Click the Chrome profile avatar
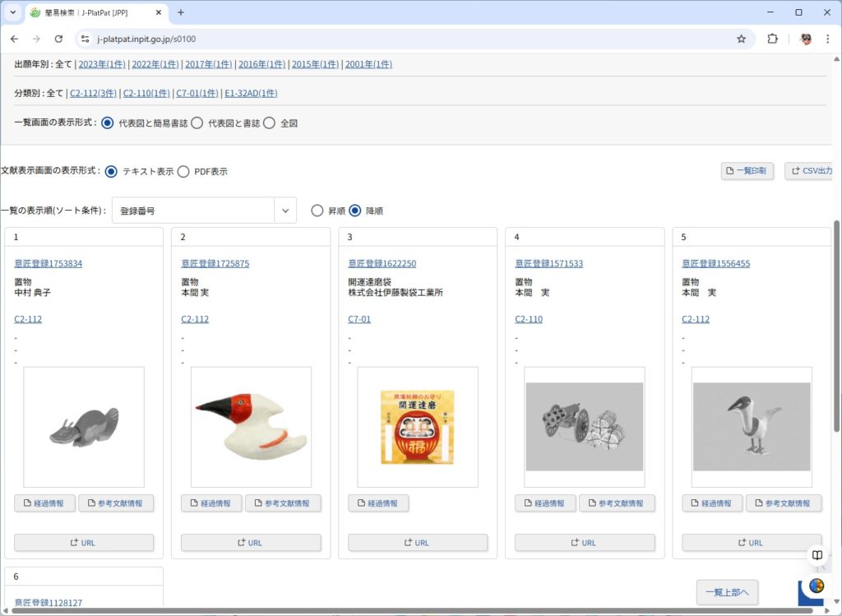The image size is (842, 616). click(x=804, y=39)
